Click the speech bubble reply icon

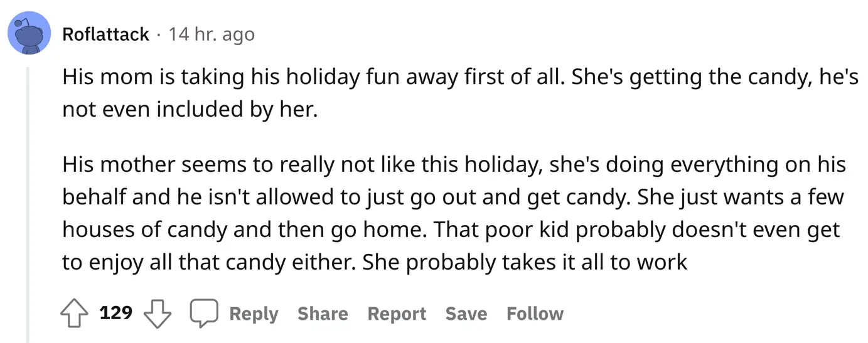point(204,313)
